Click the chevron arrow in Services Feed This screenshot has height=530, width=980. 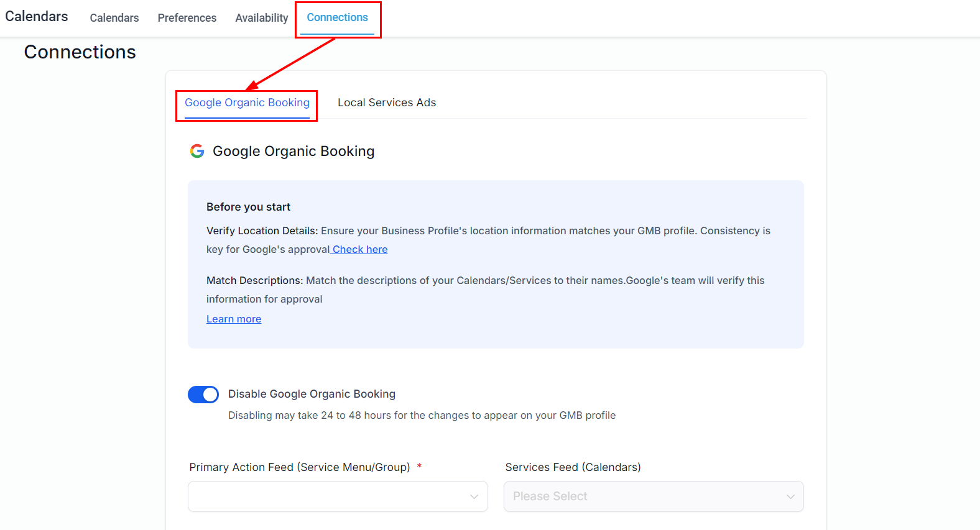[790, 496]
